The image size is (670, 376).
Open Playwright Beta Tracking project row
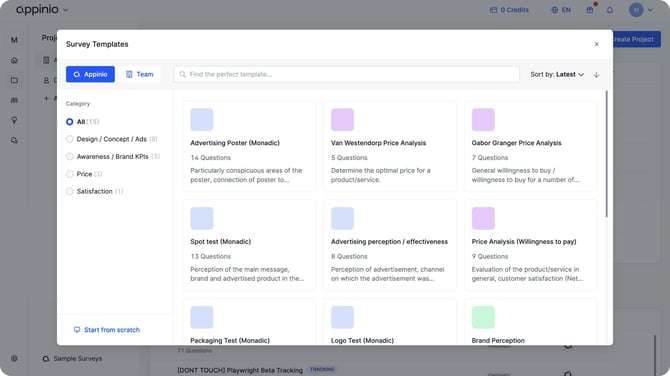240,370
